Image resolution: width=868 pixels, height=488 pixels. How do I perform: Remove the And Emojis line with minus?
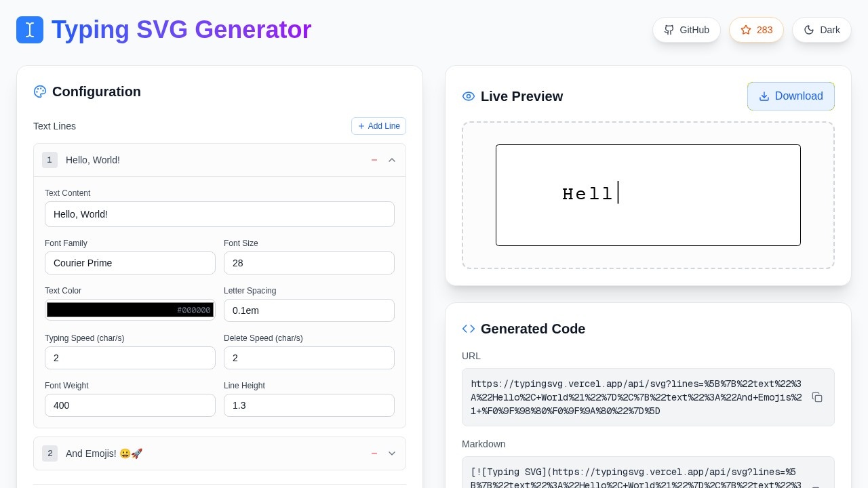pos(374,453)
